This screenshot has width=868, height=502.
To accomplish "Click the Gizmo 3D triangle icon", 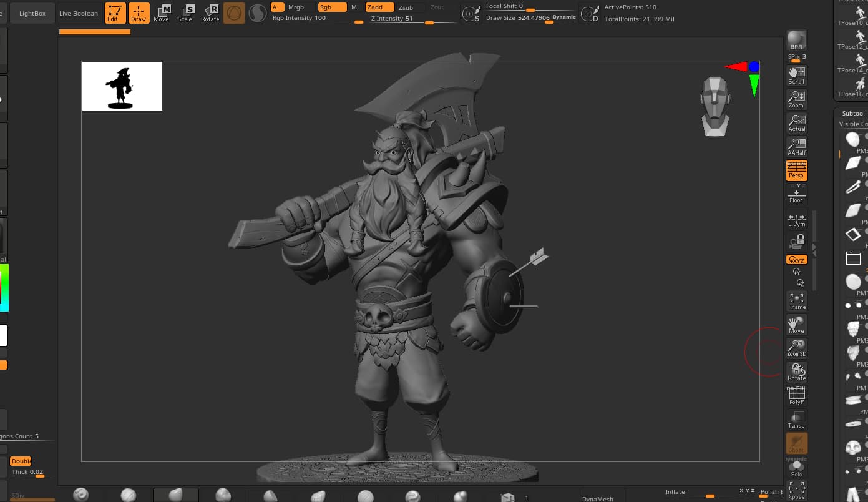I will 234,13.
